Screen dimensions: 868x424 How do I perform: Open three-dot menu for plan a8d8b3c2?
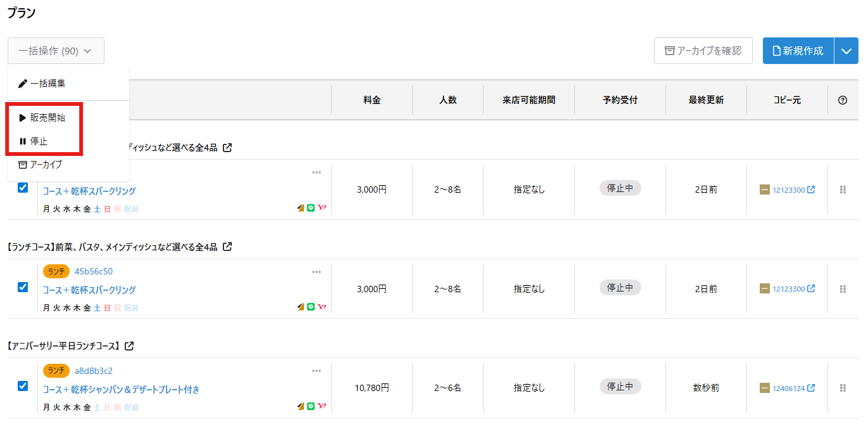pyautogui.click(x=317, y=371)
